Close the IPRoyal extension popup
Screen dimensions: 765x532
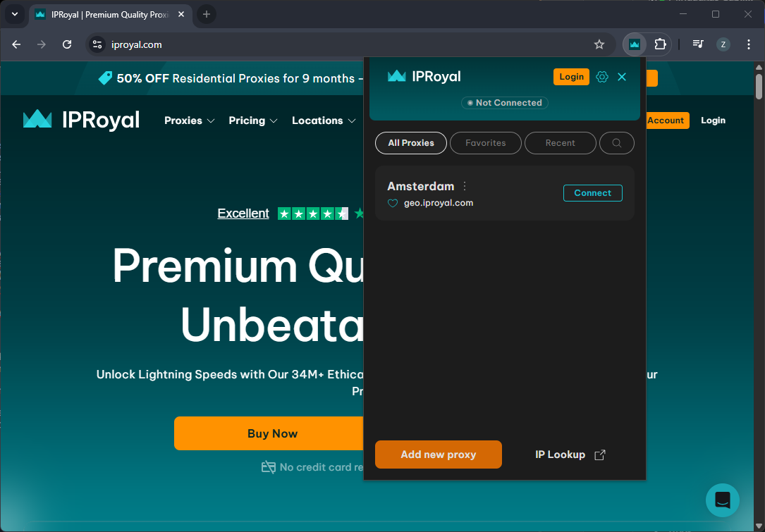[622, 77]
